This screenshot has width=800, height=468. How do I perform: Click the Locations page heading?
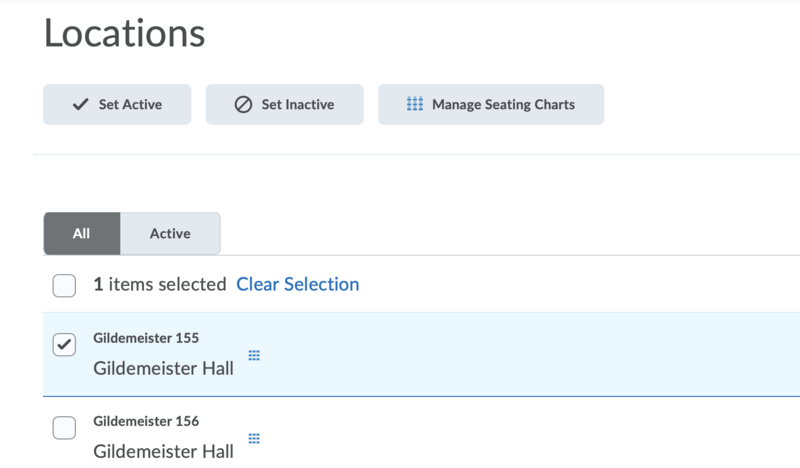[x=124, y=33]
